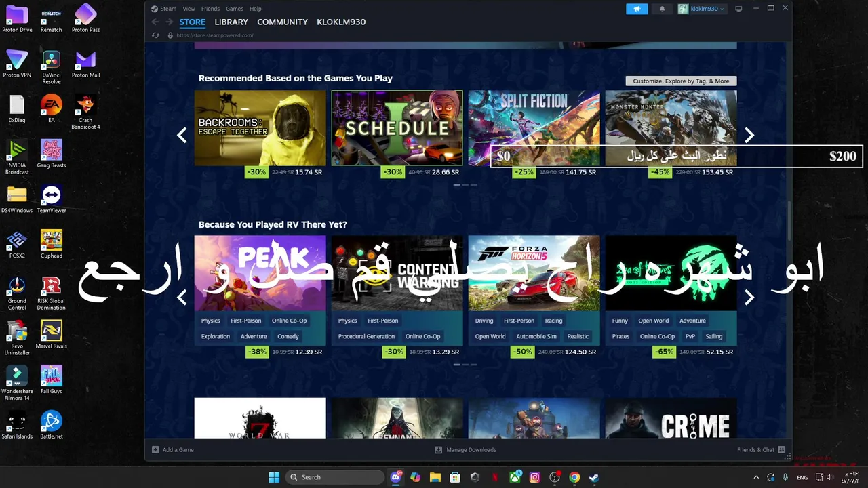Show next recommended games with right arrow
Image resolution: width=868 pixels, height=488 pixels.
coord(749,135)
